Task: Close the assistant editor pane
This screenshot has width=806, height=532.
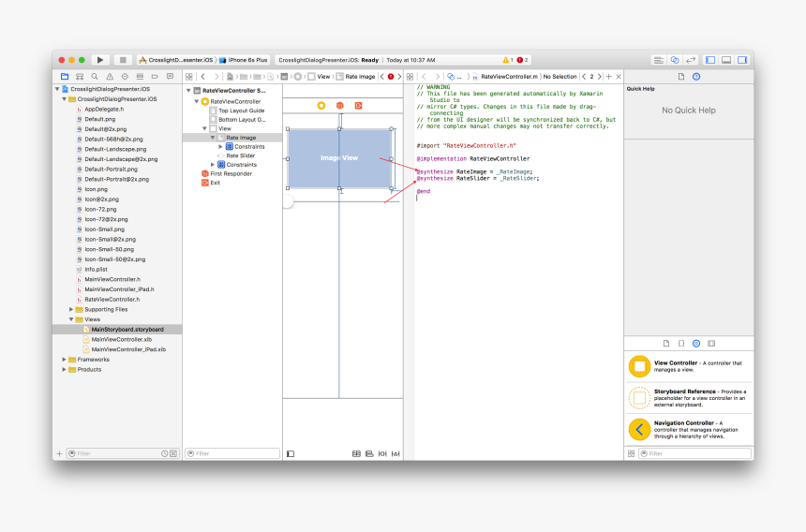Action: [619, 77]
